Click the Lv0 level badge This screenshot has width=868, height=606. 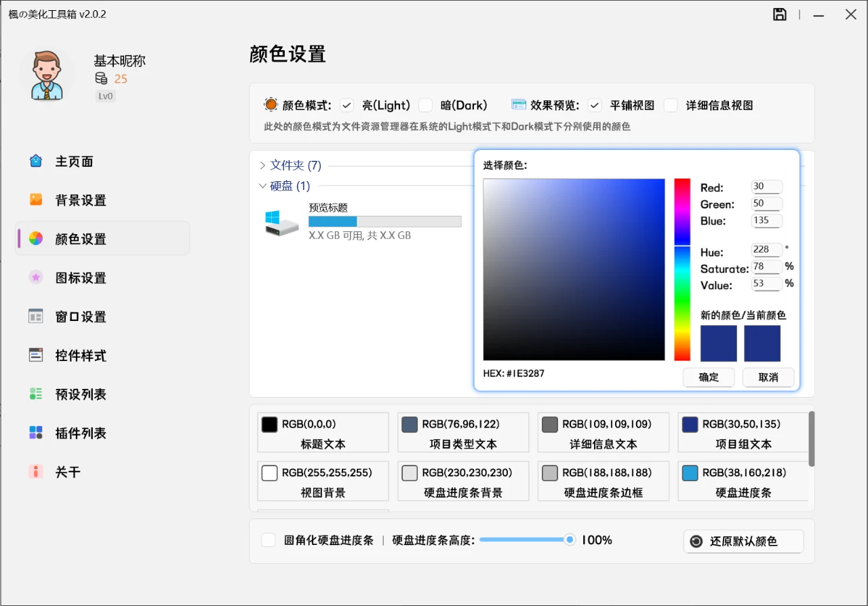pyautogui.click(x=106, y=96)
